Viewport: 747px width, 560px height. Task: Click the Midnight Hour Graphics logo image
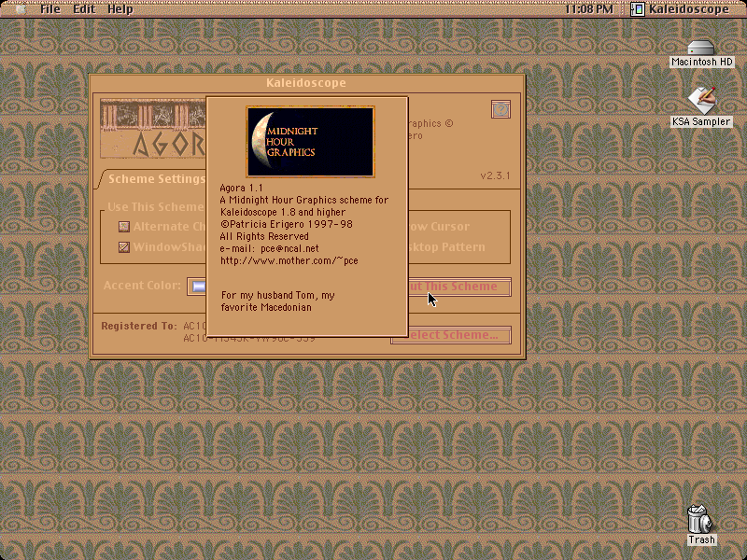click(310, 142)
